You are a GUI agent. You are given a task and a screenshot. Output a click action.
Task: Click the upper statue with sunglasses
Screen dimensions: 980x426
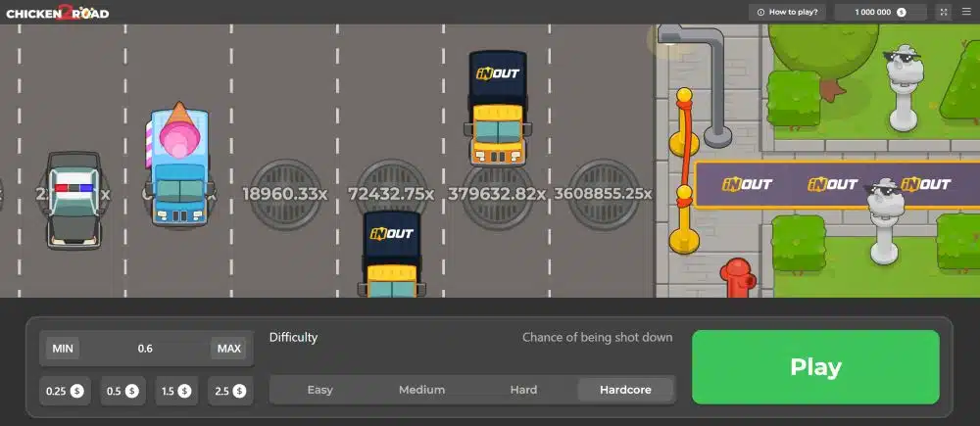(x=905, y=87)
